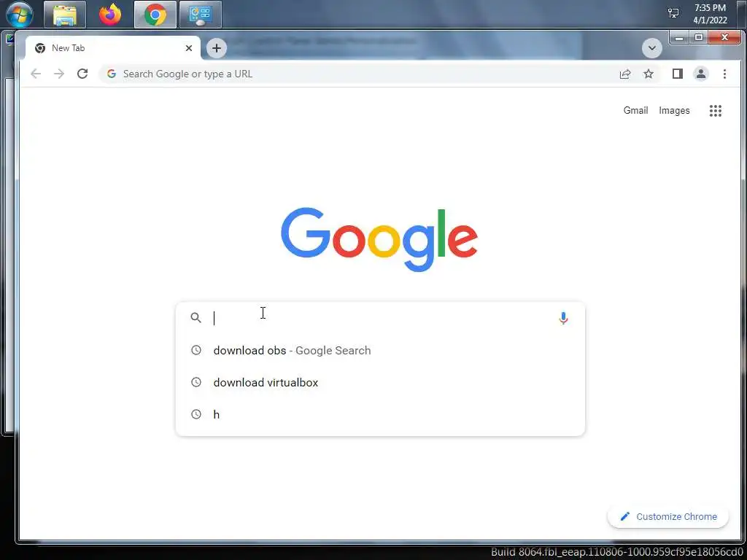Choose the "download obs" suggestion
Image resolution: width=747 pixels, height=560 pixels.
click(x=380, y=351)
